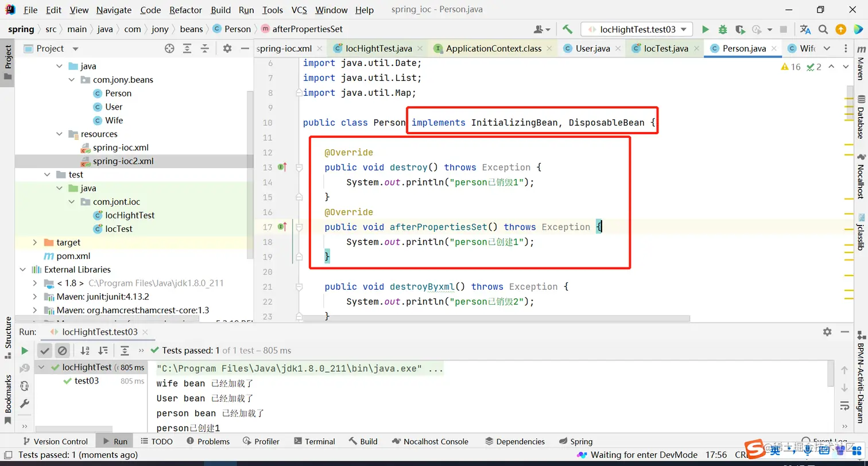Select pom.xml in the Project tree
Screen dimensions: 868x466
[x=73, y=256]
